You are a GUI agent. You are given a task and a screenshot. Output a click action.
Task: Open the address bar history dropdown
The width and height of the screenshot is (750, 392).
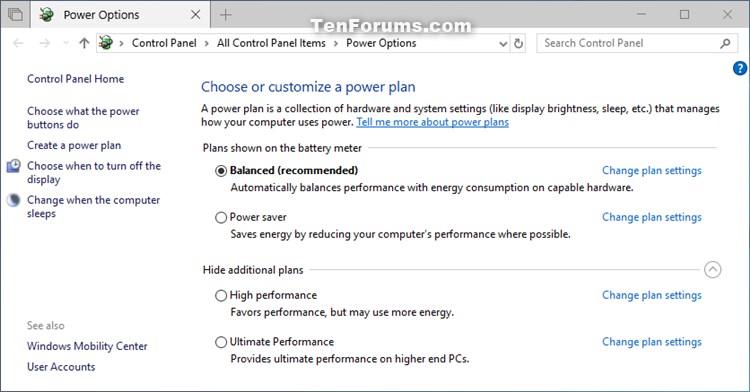(503, 44)
